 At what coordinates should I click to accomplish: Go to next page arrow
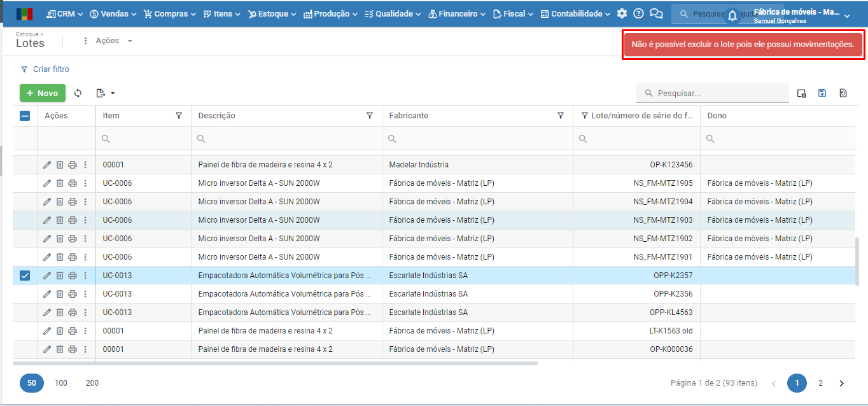(x=842, y=383)
